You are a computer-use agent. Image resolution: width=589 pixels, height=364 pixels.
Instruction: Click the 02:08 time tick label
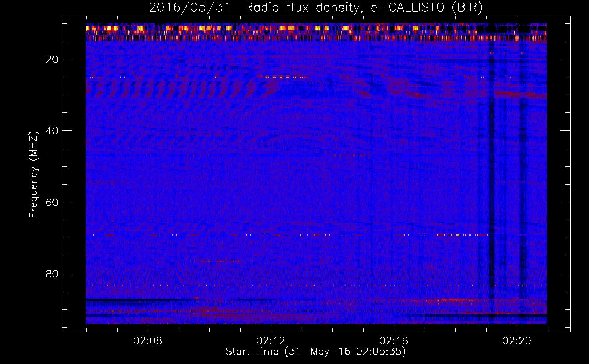pyautogui.click(x=148, y=341)
